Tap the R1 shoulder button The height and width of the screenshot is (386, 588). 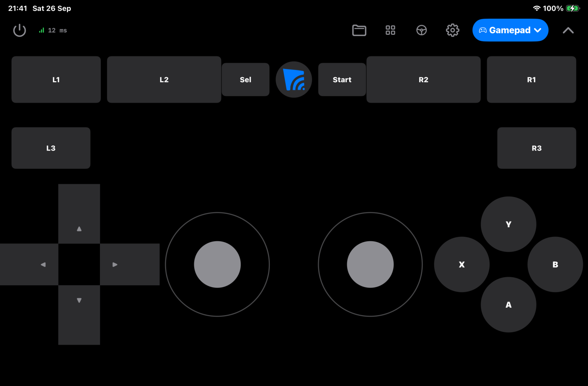[531, 79]
